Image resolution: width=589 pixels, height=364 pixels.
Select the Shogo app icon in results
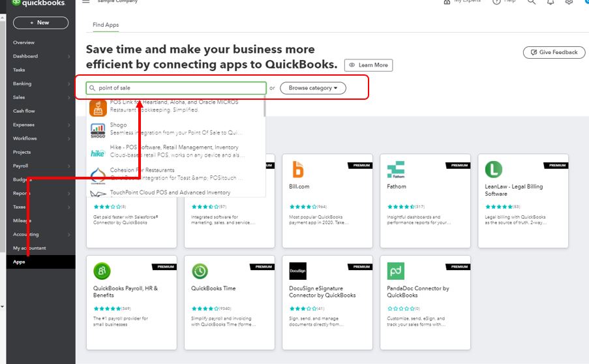[x=98, y=130]
